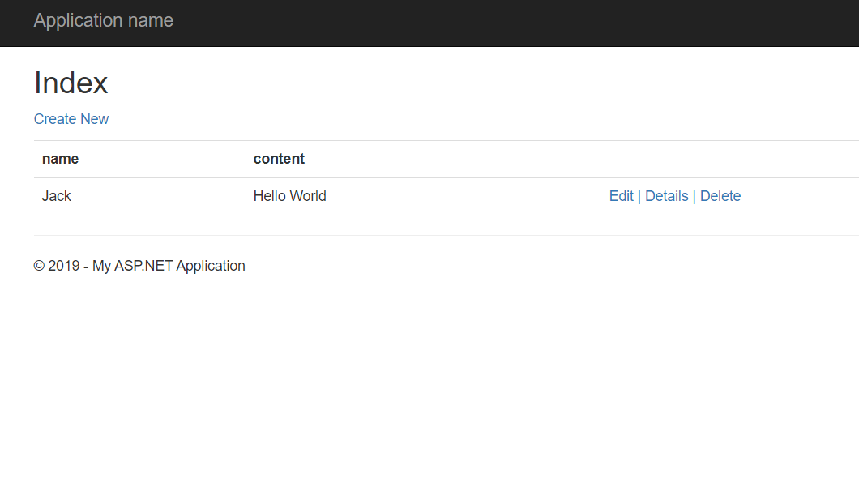Viewport: 859px width, 504px height.
Task: Edit the Jack record
Action: click(x=622, y=196)
